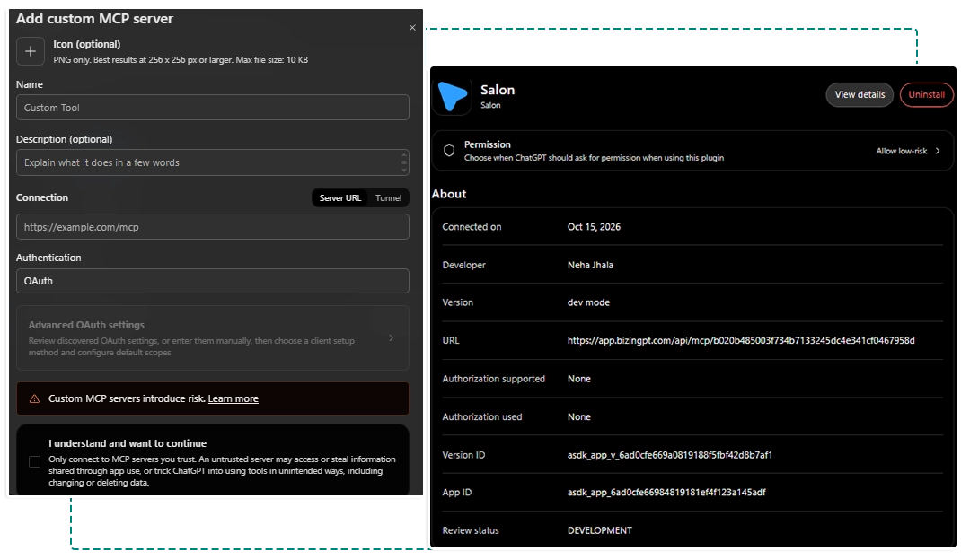
Task: Select the Server URL connection tab
Action: pyautogui.click(x=340, y=198)
